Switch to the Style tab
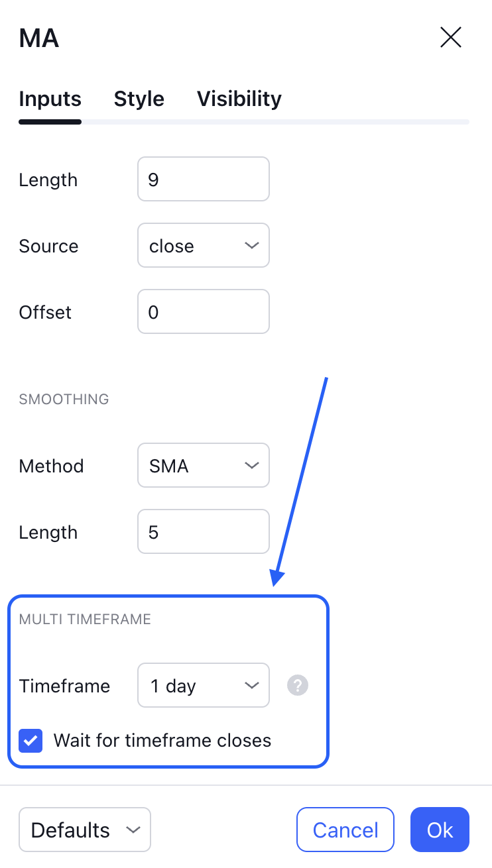This screenshot has height=868, width=492. [139, 98]
